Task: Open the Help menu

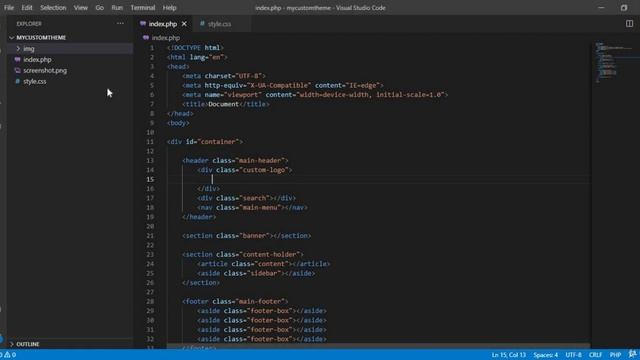Action: [169, 8]
